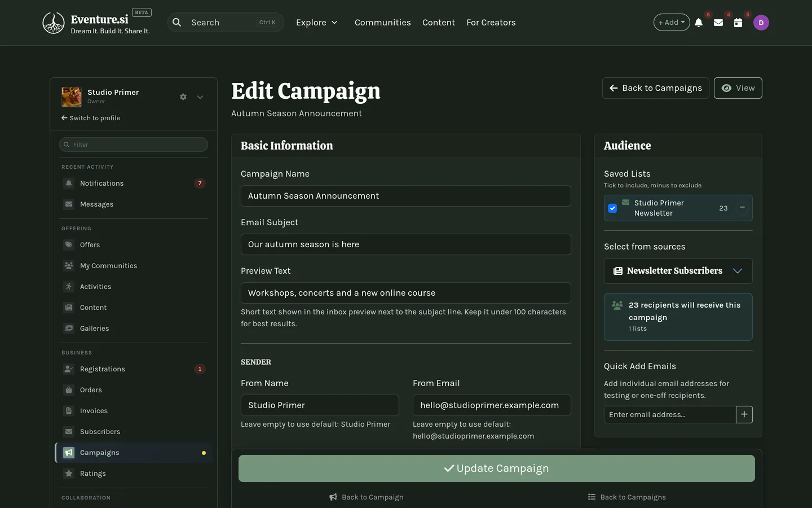Exclude Studio Primer Newsletter with minus button
812x508 pixels.
[x=742, y=208]
